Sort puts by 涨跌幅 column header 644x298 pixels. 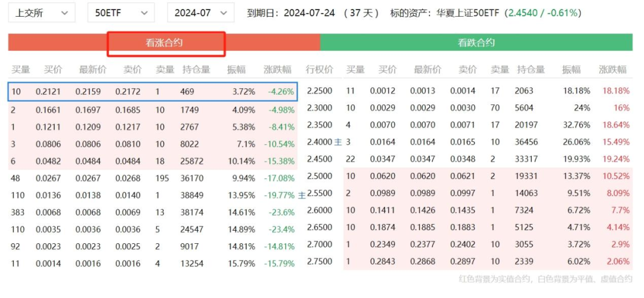(612, 70)
